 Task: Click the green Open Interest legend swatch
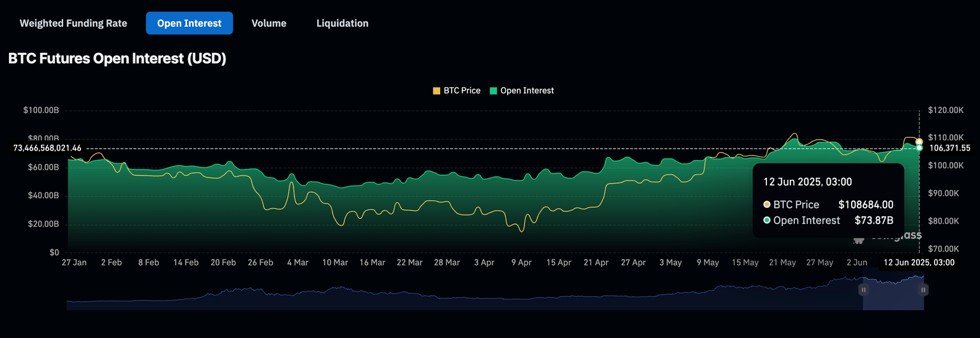click(494, 91)
